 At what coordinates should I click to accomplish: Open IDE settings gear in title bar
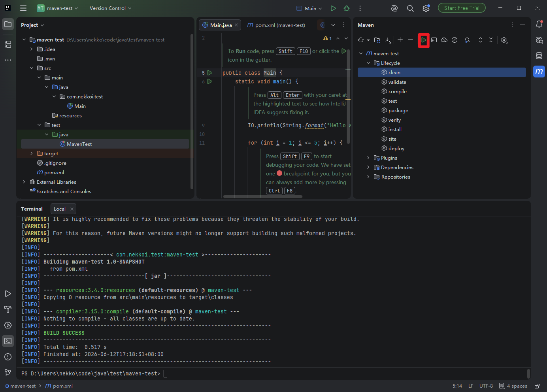pos(426,8)
